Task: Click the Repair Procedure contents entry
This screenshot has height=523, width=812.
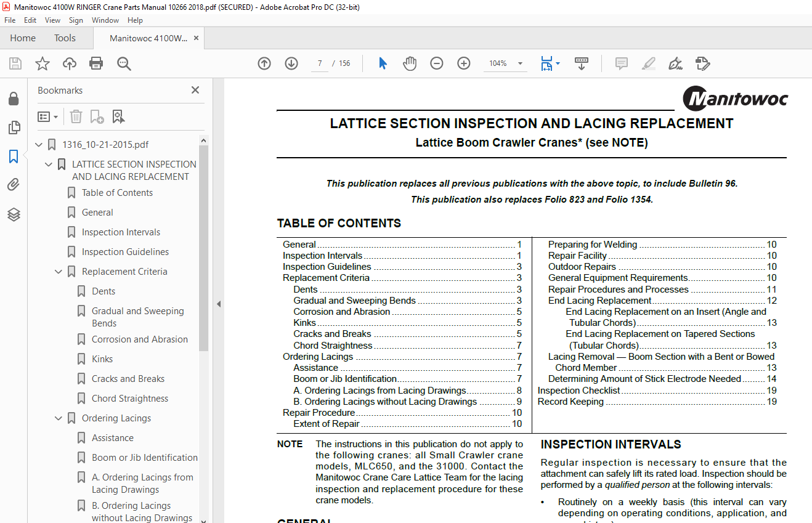Action: (x=402, y=413)
